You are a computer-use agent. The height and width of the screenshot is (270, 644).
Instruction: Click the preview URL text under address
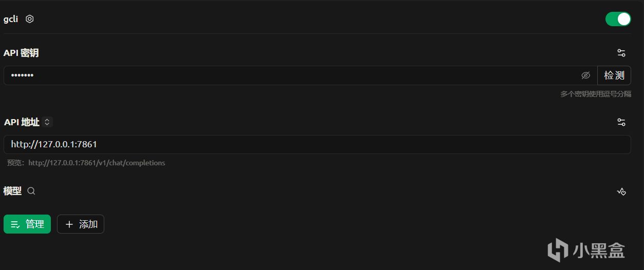point(97,163)
